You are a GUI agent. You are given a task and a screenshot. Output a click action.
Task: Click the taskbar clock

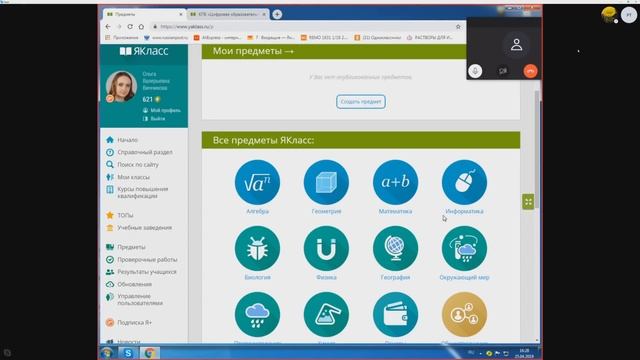click(524, 353)
